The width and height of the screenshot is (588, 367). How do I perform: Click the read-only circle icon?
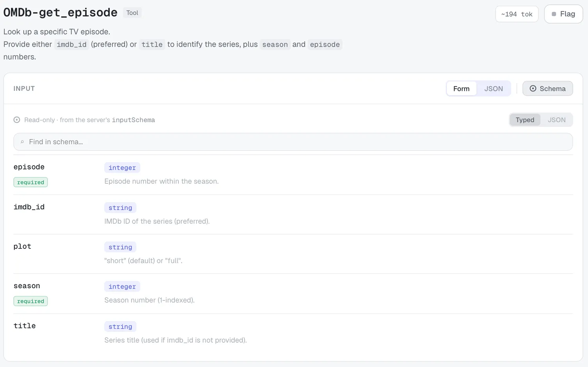[x=17, y=120]
